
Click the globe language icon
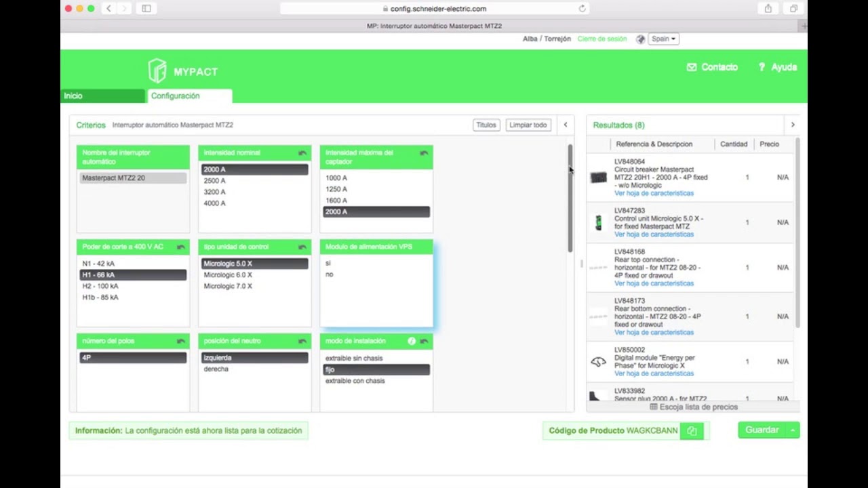(640, 39)
